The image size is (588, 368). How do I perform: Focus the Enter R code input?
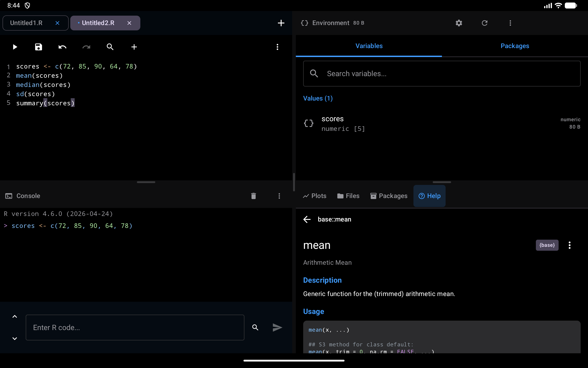[x=135, y=327]
